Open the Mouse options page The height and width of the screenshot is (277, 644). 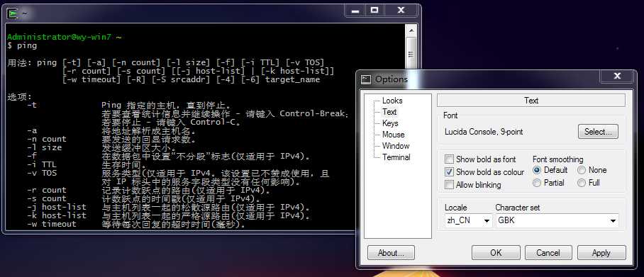[393, 135]
